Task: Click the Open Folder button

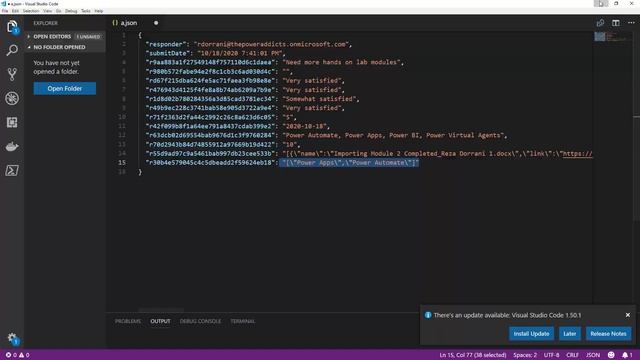Action: click(x=65, y=89)
